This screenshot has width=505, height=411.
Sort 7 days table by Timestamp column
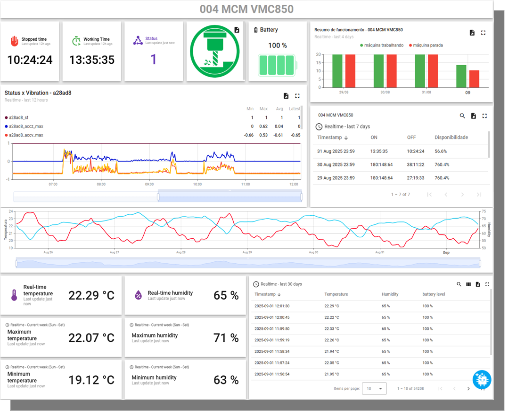[x=332, y=137]
